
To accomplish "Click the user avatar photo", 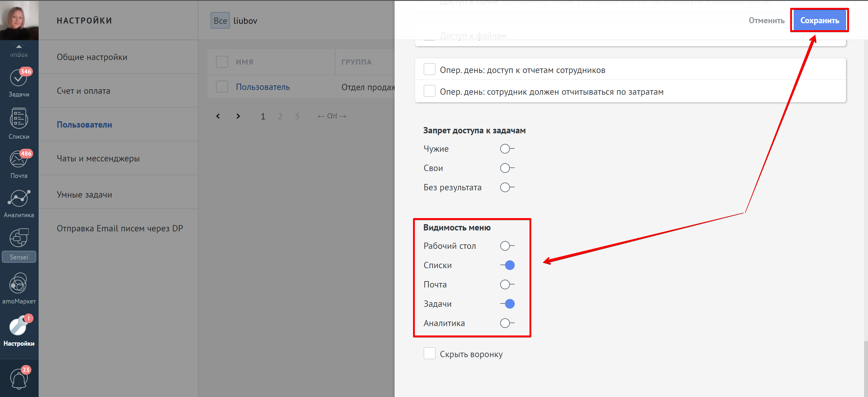I will (x=19, y=20).
